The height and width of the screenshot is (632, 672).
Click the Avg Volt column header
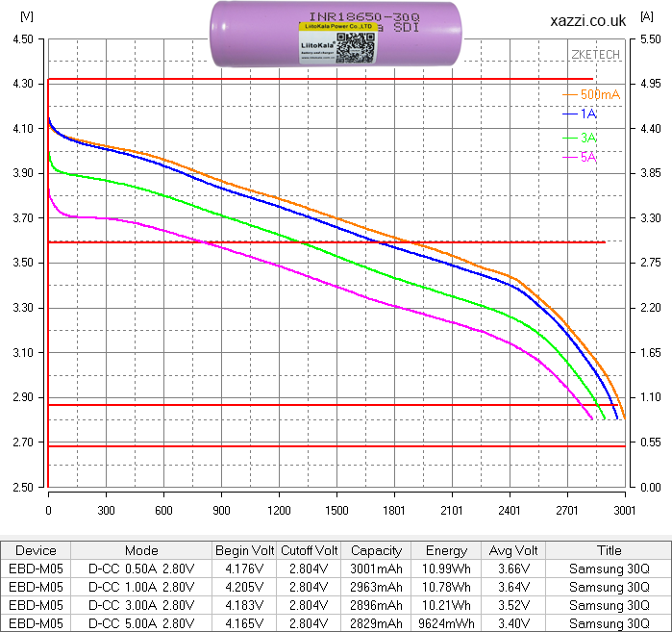(x=513, y=550)
